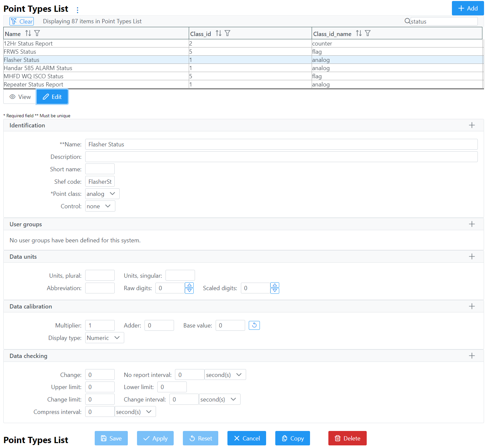Reset the Base value with refresh icon
Screen dimensions: 486x448
pyautogui.click(x=254, y=325)
